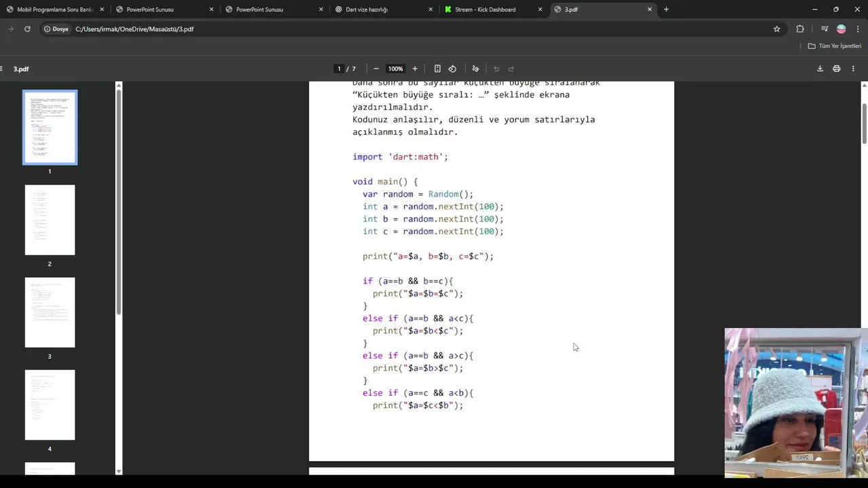Zoom out with the minus button
Image resolution: width=868 pixels, height=488 pixels.
pyautogui.click(x=376, y=68)
